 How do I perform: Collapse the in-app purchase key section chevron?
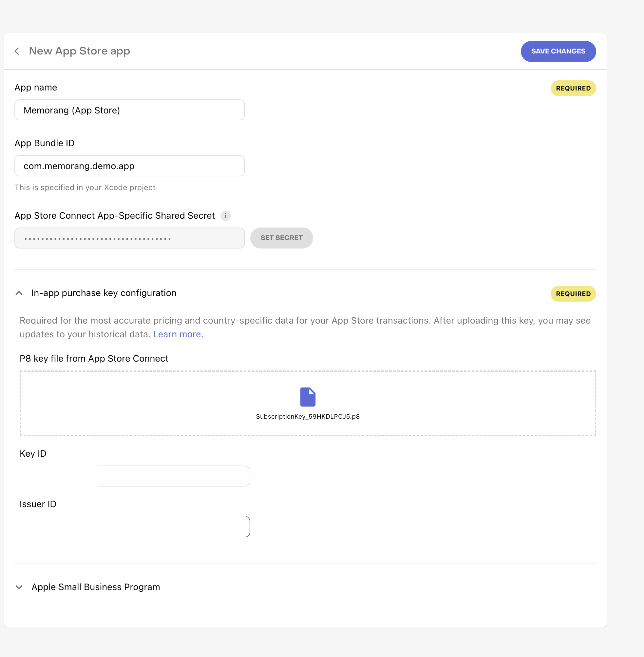[x=19, y=293]
